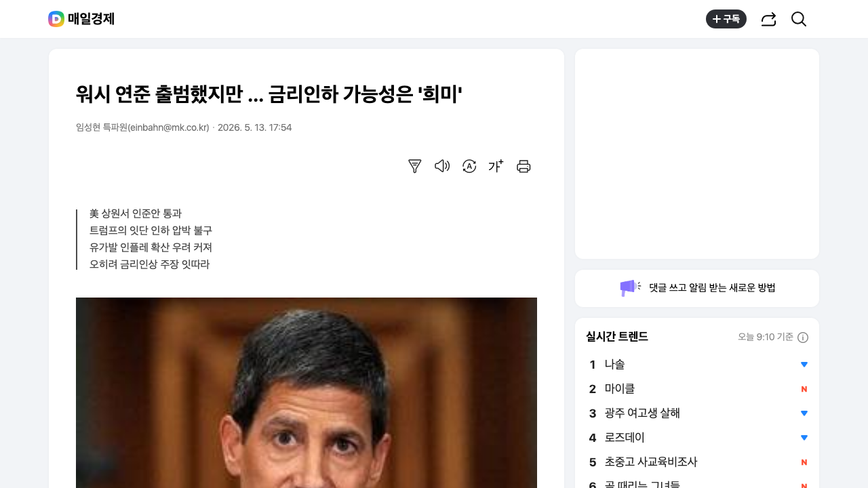Screen dimensions: 868x488
Task: Open trending keyword 광주 여고생 살해
Action: [x=642, y=413]
